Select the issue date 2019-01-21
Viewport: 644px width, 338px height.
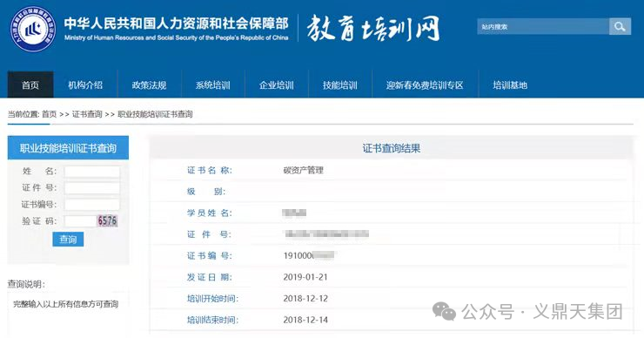(305, 277)
